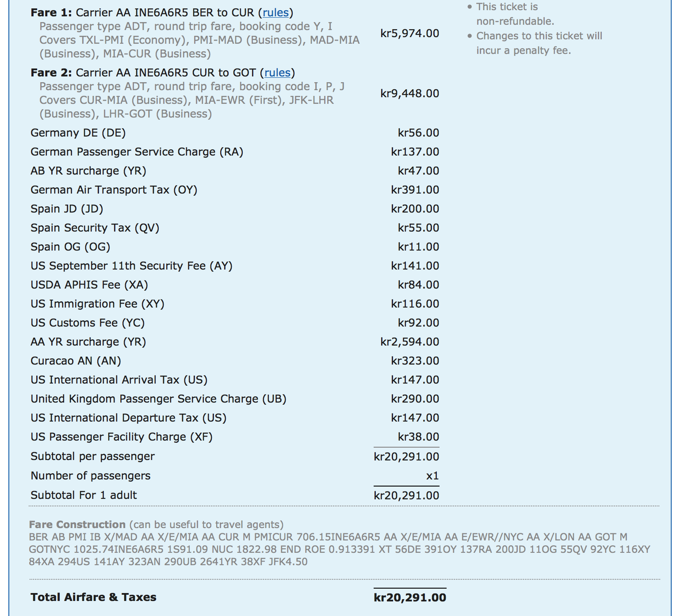
Task: Select the non-refundable ticket notice
Action: [x=515, y=14]
